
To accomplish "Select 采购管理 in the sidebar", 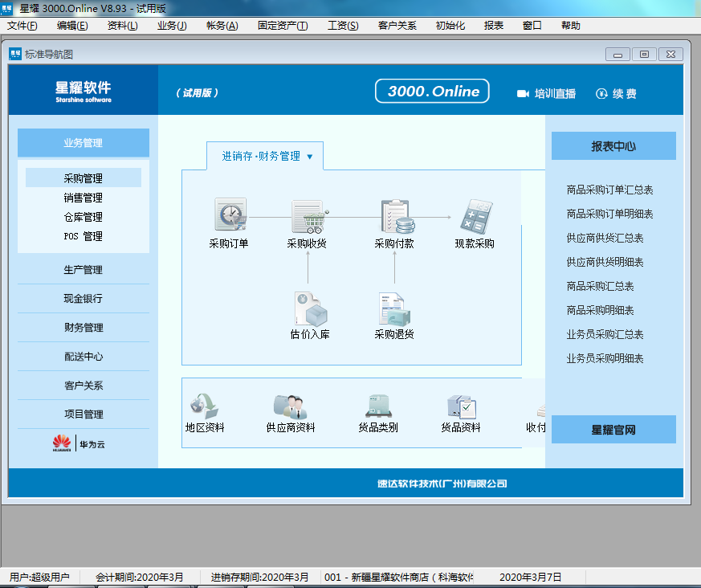I will [84, 178].
